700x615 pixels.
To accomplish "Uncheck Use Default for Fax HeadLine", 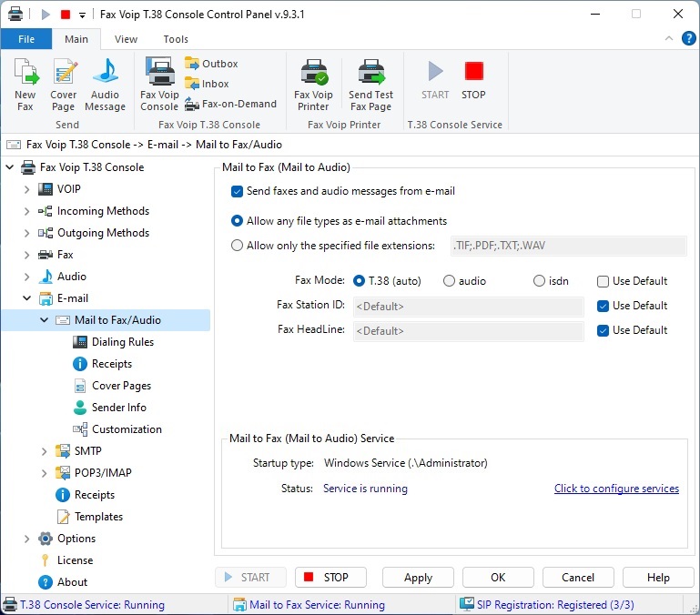I will click(x=603, y=330).
